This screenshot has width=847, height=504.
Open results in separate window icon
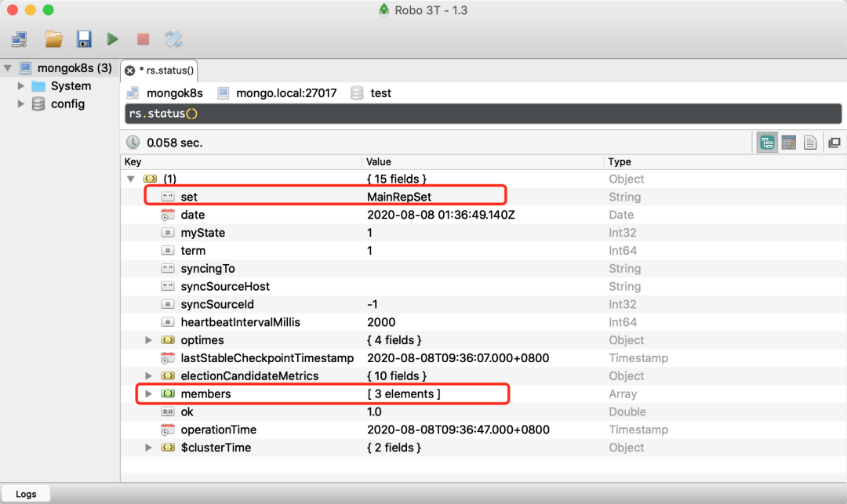834,143
